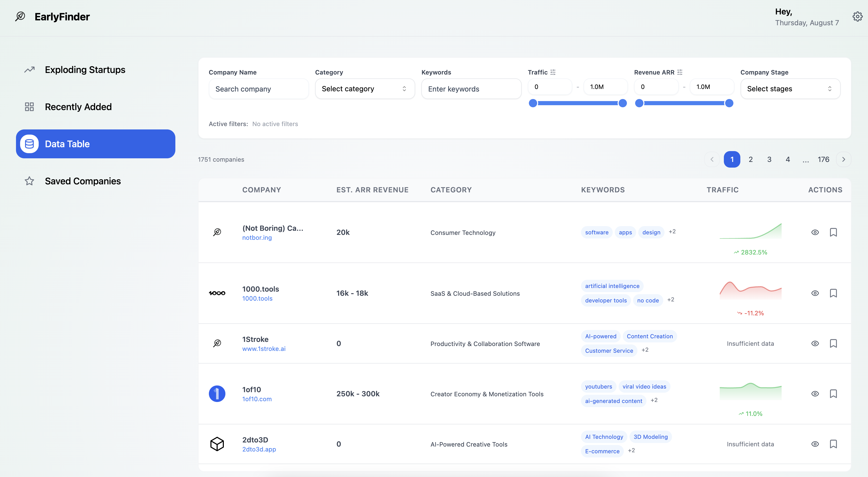The image size is (868, 477).
Task: Open the settings gear icon
Action: tap(857, 17)
